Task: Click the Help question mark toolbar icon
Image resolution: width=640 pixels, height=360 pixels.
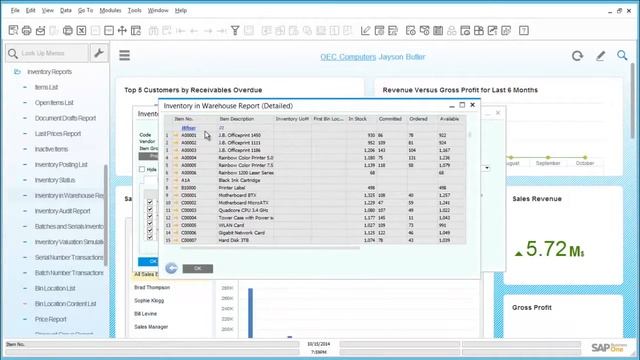Action: coord(524,30)
